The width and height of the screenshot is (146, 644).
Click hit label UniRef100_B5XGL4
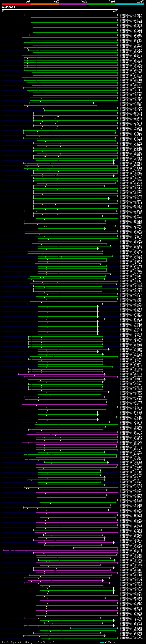pyautogui.click(x=131, y=221)
